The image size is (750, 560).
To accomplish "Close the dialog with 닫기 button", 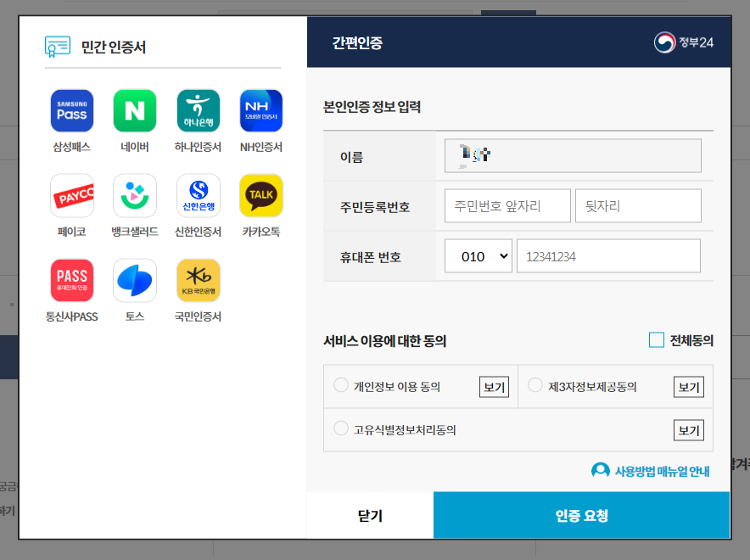I will point(370,516).
